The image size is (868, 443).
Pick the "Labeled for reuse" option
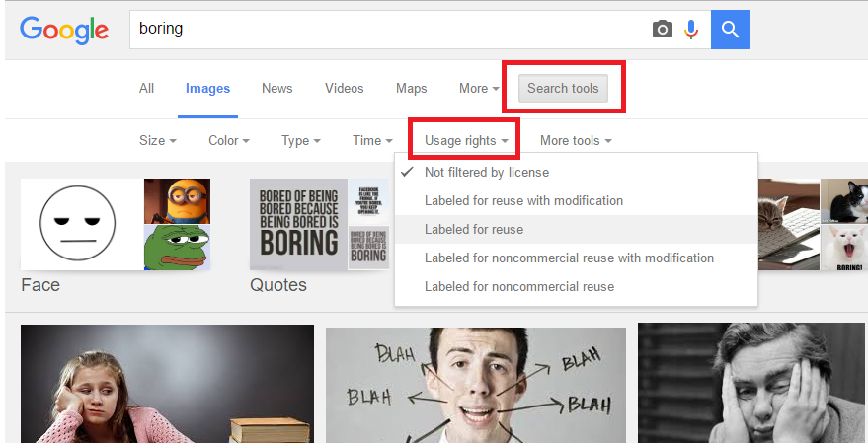[576, 230]
